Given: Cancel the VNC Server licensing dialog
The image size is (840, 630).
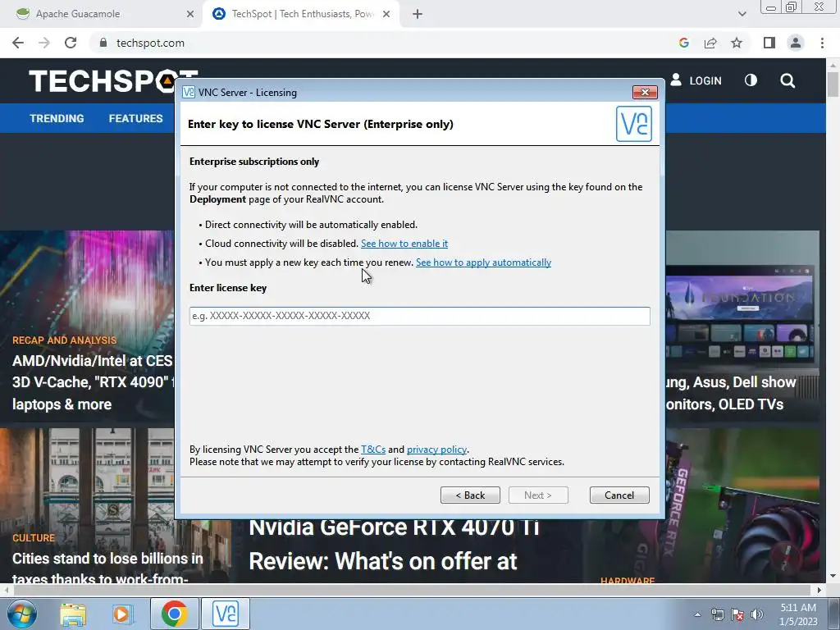Looking at the screenshot, I should coord(619,495).
